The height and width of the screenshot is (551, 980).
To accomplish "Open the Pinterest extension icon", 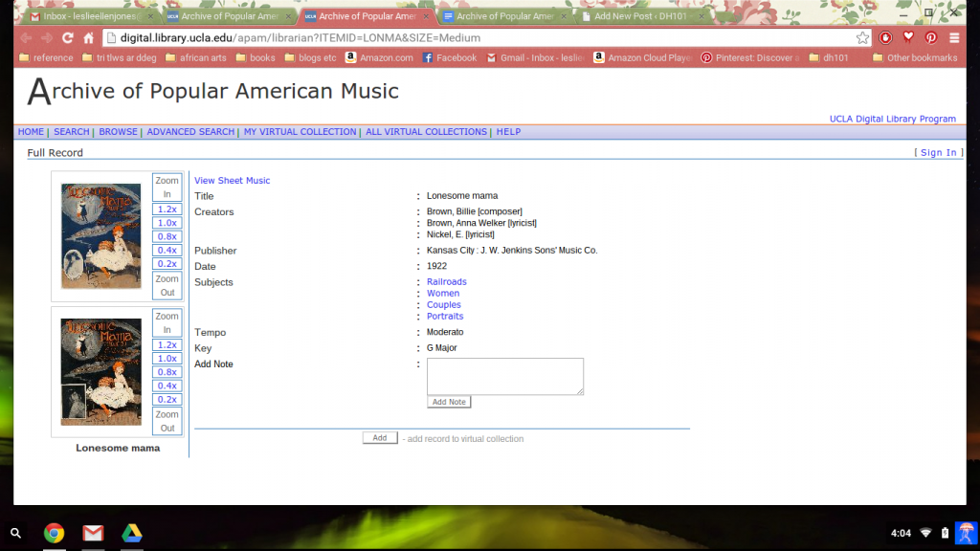I will [930, 37].
